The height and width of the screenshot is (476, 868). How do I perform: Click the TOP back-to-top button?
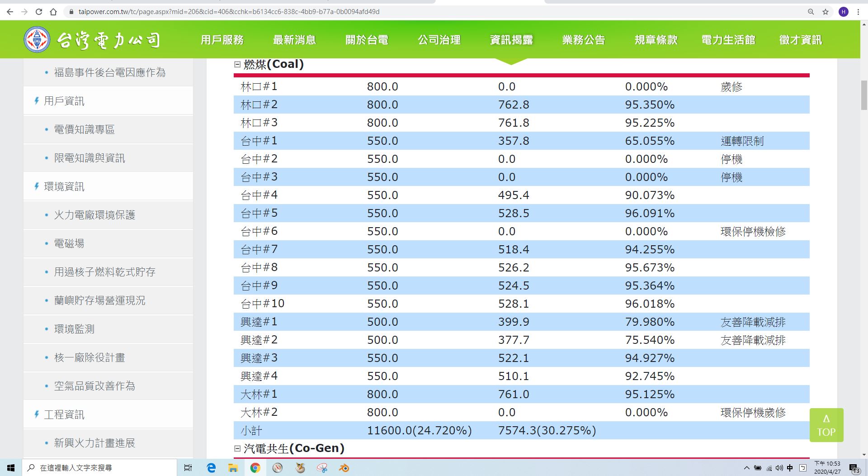tap(826, 425)
